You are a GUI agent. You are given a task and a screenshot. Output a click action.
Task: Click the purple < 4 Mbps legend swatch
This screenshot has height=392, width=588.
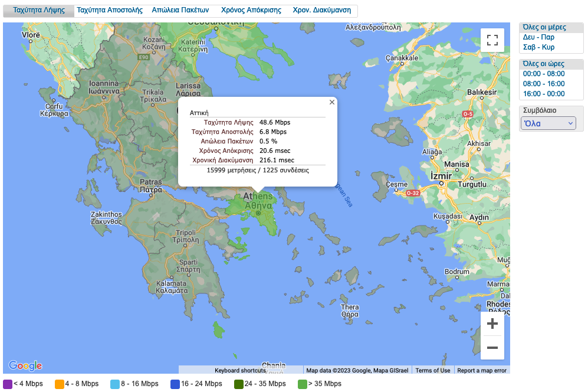(8, 384)
